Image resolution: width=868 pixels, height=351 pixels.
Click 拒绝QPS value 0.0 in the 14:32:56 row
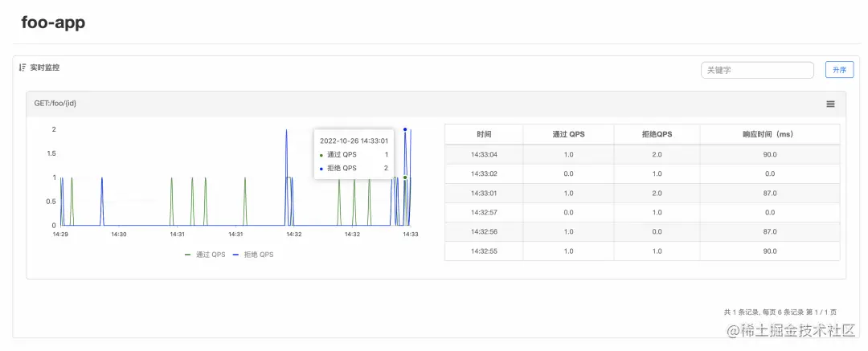pyautogui.click(x=657, y=231)
